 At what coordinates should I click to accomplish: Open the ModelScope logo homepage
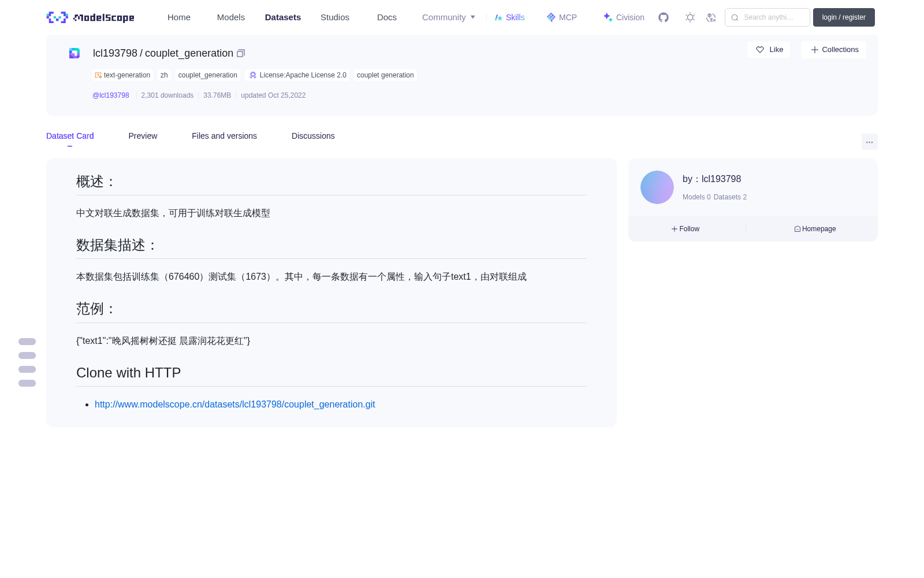click(91, 17)
